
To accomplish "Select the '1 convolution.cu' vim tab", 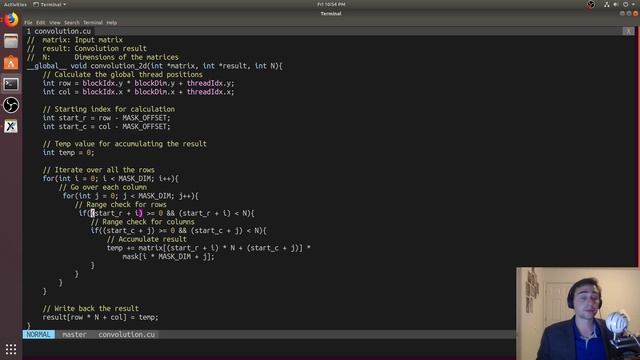I will [x=59, y=31].
